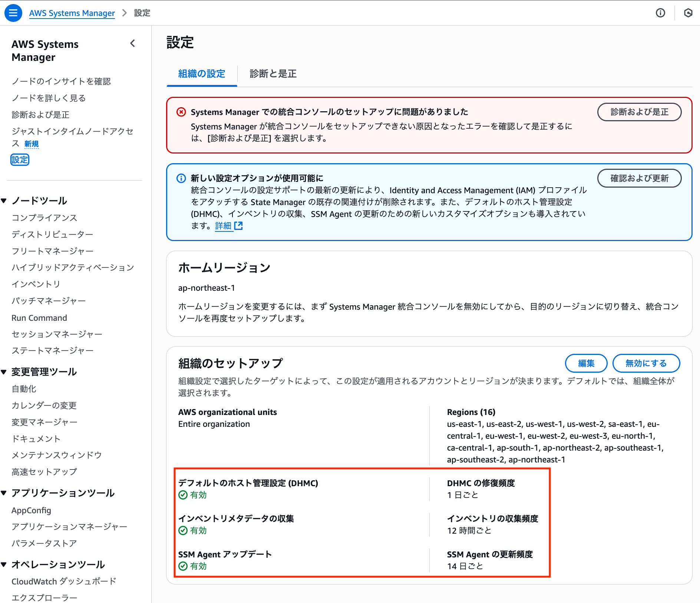Switch to the 診断と是正 tab

[273, 74]
